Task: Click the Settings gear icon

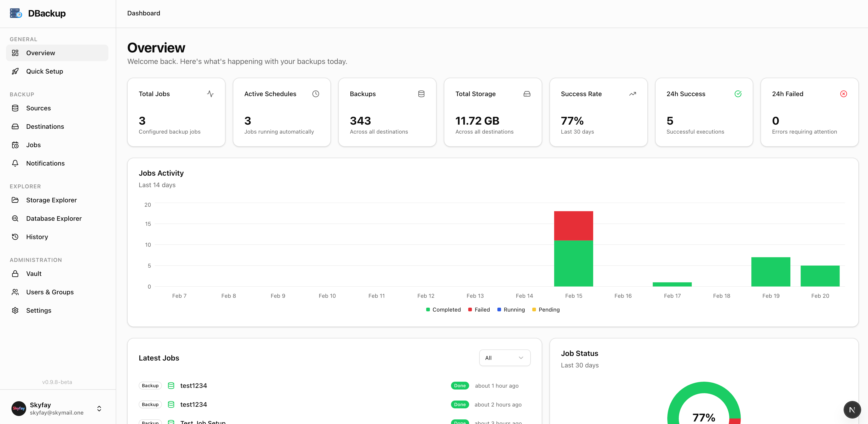Action: tap(15, 310)
